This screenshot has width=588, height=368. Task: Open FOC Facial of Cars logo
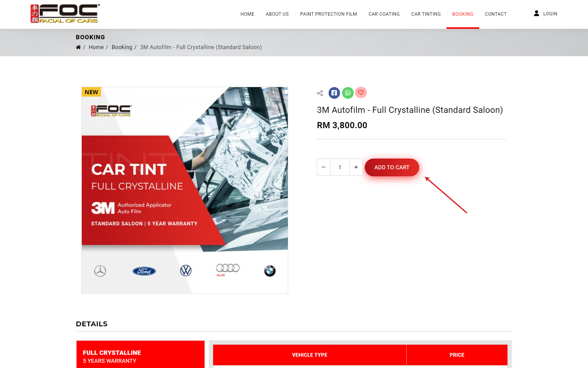point(65,13)
